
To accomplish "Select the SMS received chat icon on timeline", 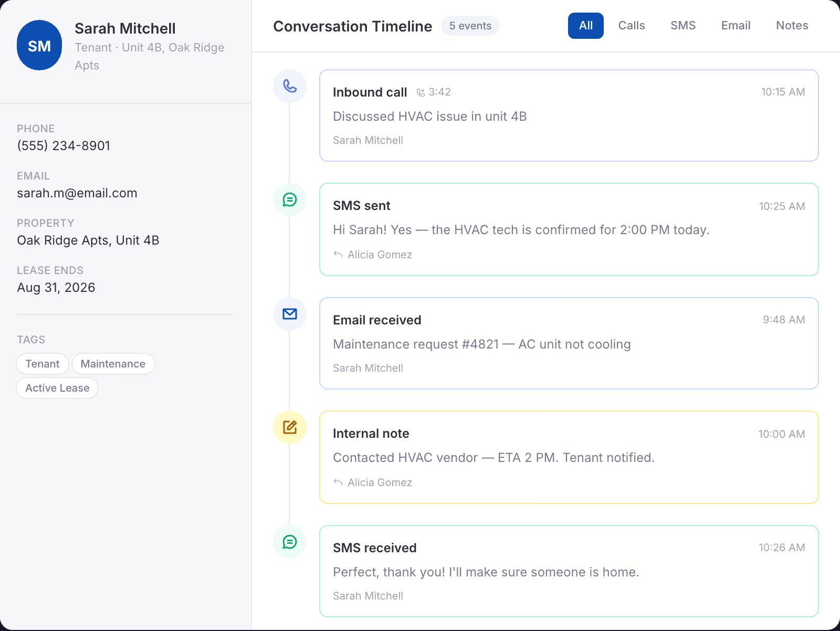I will (289, 542).
